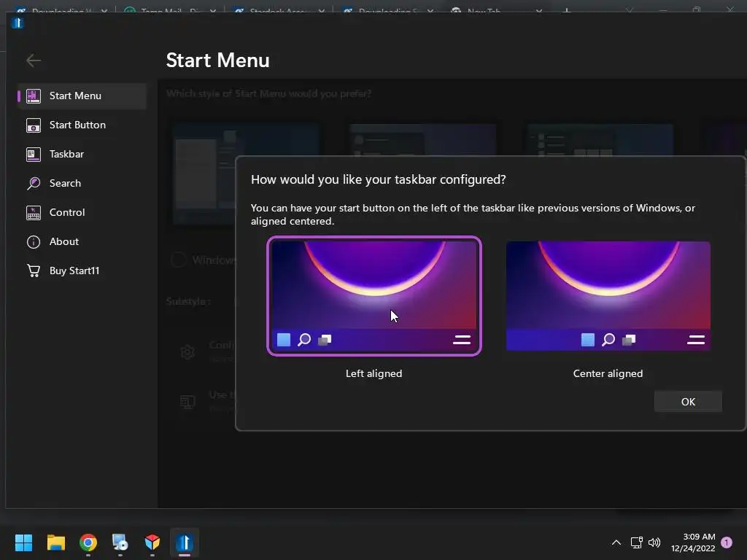Open the notification badge in the tray

(x=727, y=542)
